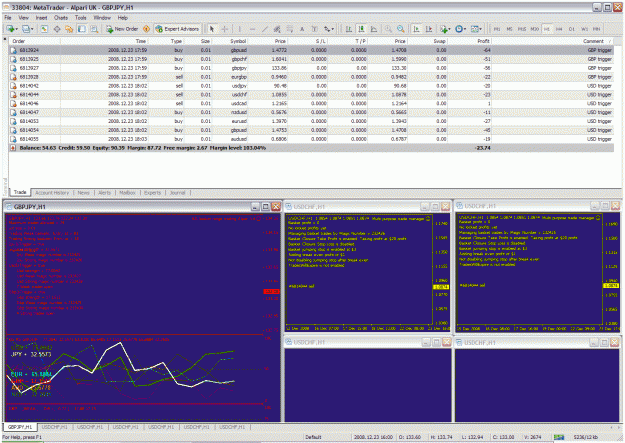This screenshot has width=625, height=443.
Task: Expand the Profiles dropdown arrow
Action: pyautogui.click(x=32, y=29)
